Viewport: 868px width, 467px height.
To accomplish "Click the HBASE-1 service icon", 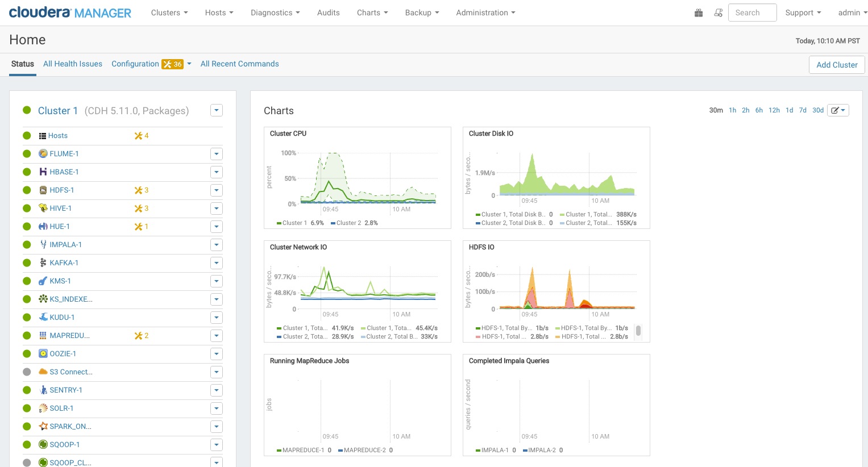I will pos(43,172).
